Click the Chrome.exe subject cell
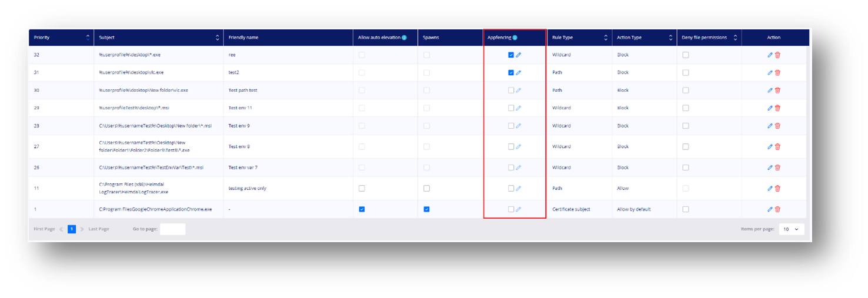This screenshot has height=298, width=868. (x=156, y=209)
